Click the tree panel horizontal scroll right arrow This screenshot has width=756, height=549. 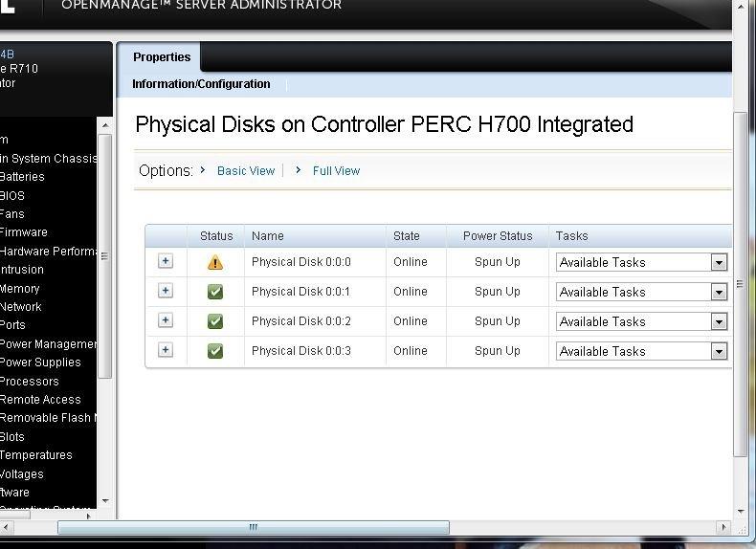[x=88, y=516]
